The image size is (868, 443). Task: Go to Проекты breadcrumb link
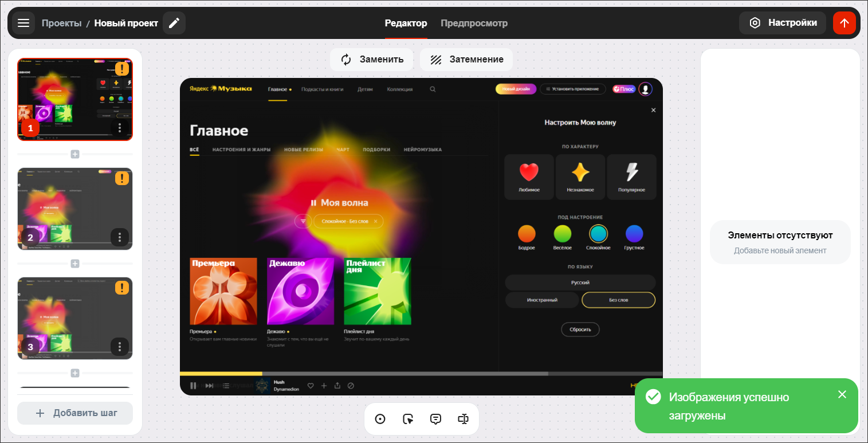click(x=61, y=23)
